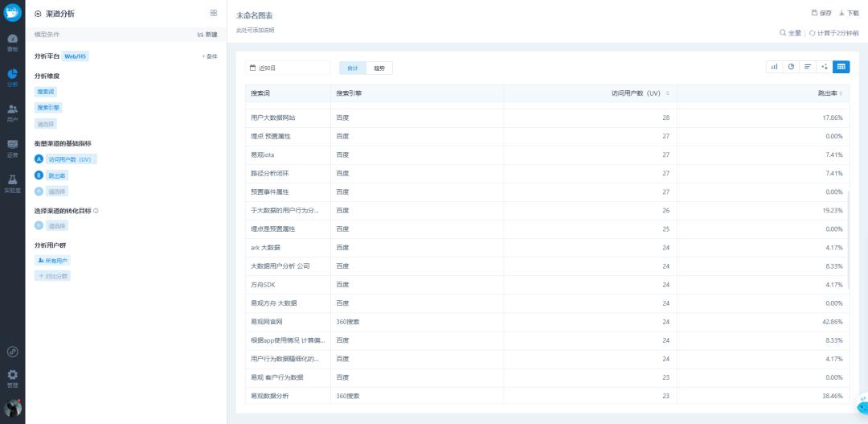Open the 搜索引擎 dimension selector
This screenshot has height=424, width=868.
49,108
